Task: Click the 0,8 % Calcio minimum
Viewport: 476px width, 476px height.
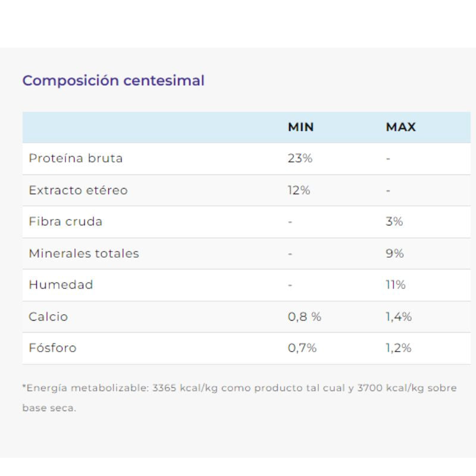Action: [x=304, y=317]
